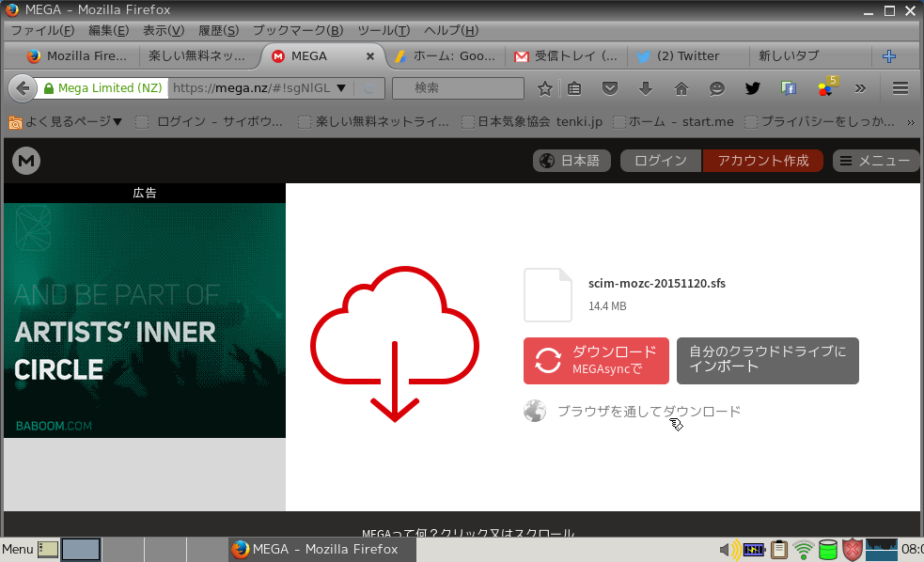Open the ファイル(F) menu
The width and height of the screenshot is (924, 562).
pyautogui.click(x=42, y=30)
